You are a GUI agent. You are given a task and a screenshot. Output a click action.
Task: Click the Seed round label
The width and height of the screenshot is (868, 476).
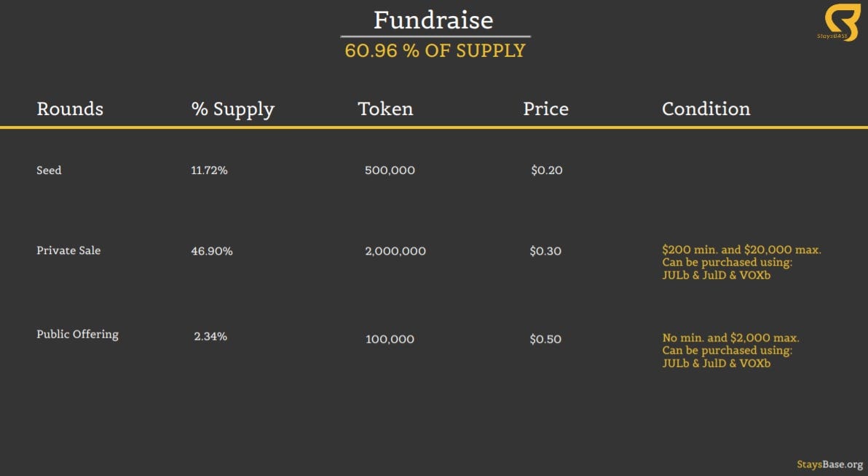pos(49,170)
